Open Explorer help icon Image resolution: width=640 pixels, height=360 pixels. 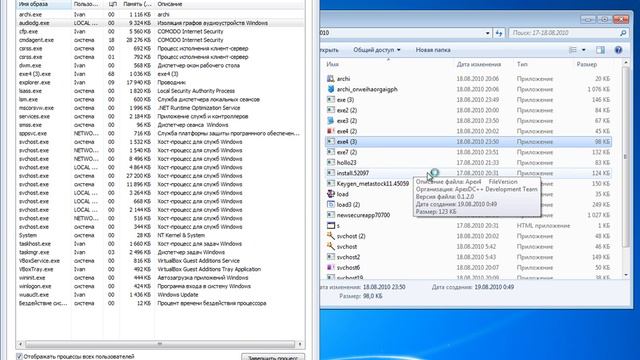click(x=618, y=50)
